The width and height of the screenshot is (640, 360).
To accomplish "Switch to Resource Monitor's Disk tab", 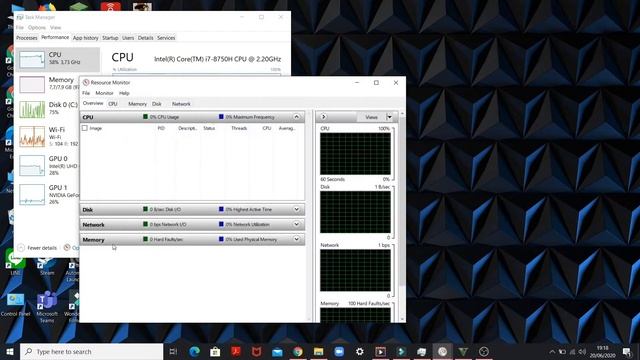I will (157, 104).
